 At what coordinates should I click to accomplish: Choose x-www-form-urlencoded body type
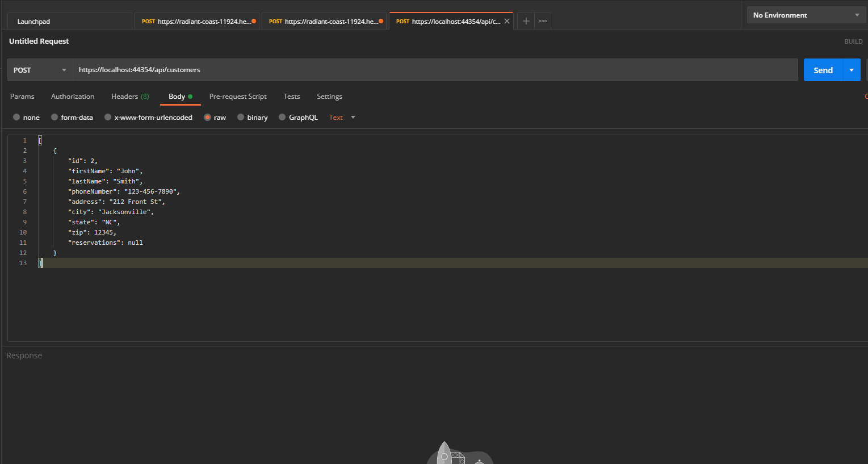click(108, 118)
